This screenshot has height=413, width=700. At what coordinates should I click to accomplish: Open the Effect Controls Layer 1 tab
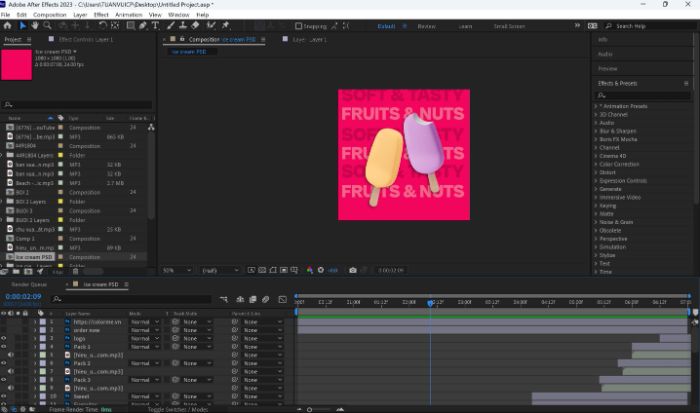[x=86, y=39]
